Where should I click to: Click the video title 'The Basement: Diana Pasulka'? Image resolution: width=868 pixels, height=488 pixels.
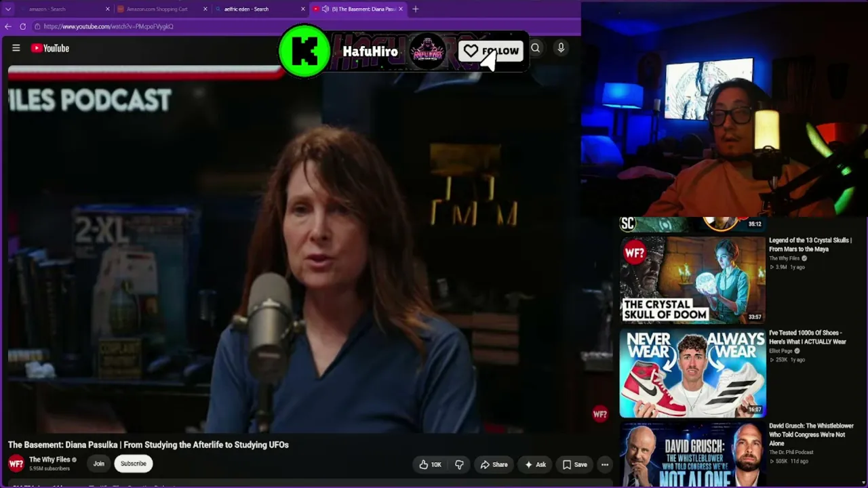[x=149, y=445]
